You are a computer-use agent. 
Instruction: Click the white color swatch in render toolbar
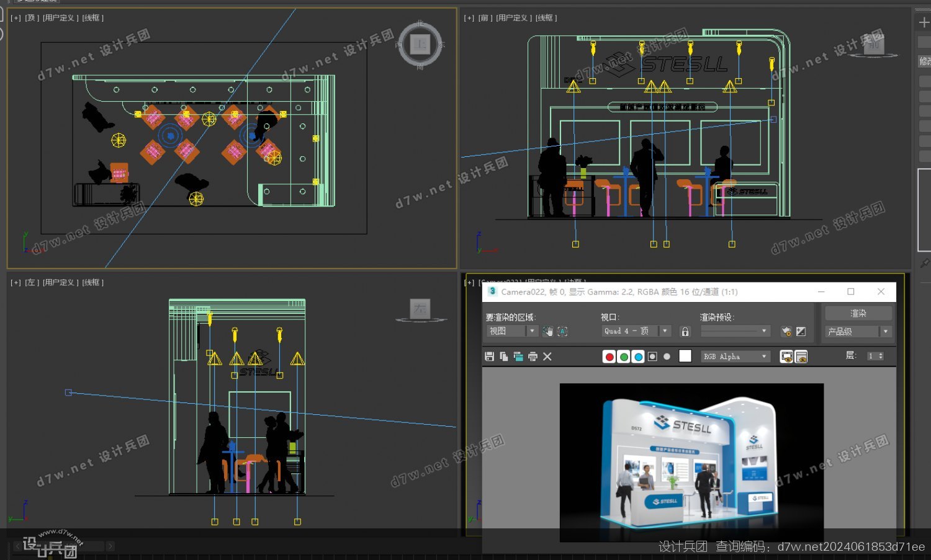pos(685,356)
